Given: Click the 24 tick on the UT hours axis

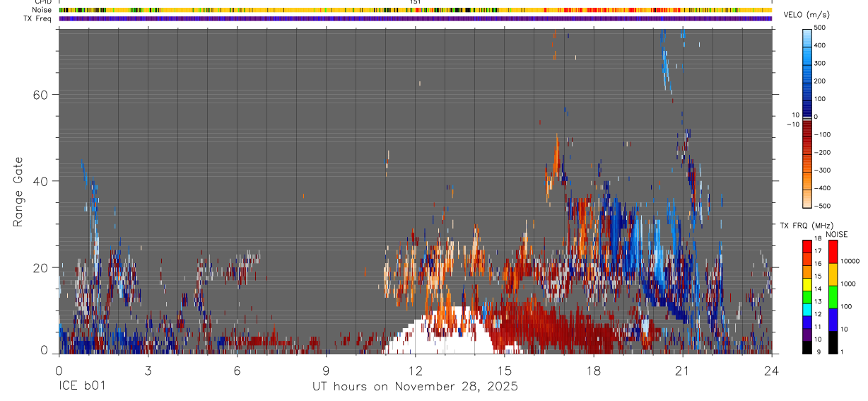Looking at the screenshot, I should tap(772, 370).
